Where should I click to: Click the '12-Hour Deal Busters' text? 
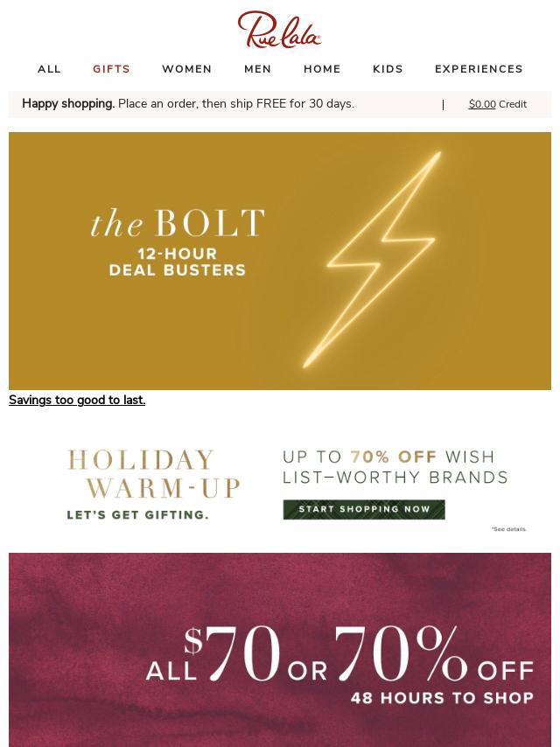[178, 262]
